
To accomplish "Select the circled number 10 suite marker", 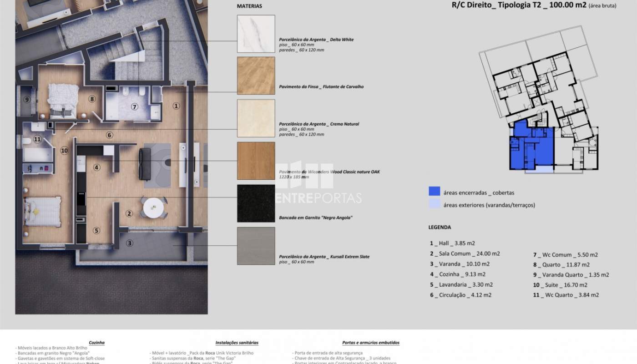I will tap(64, 150).
